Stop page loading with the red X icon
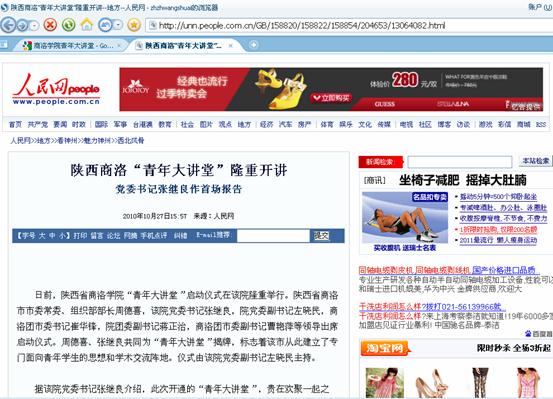553x399 pixels. pyautogui.click(x=50, y=25)
